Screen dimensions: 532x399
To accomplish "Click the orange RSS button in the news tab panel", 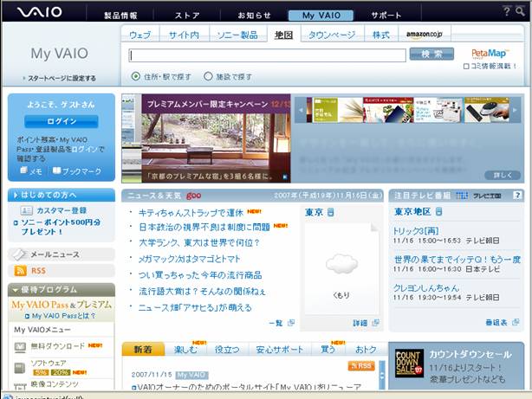I will pyautogui.click(x=361, y=366).
